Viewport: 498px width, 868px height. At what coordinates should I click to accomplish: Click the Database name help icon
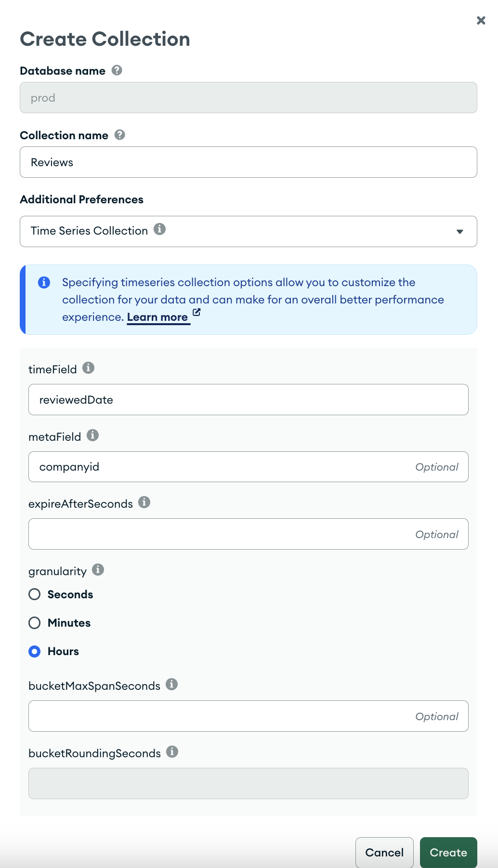(x=116, y=71)
